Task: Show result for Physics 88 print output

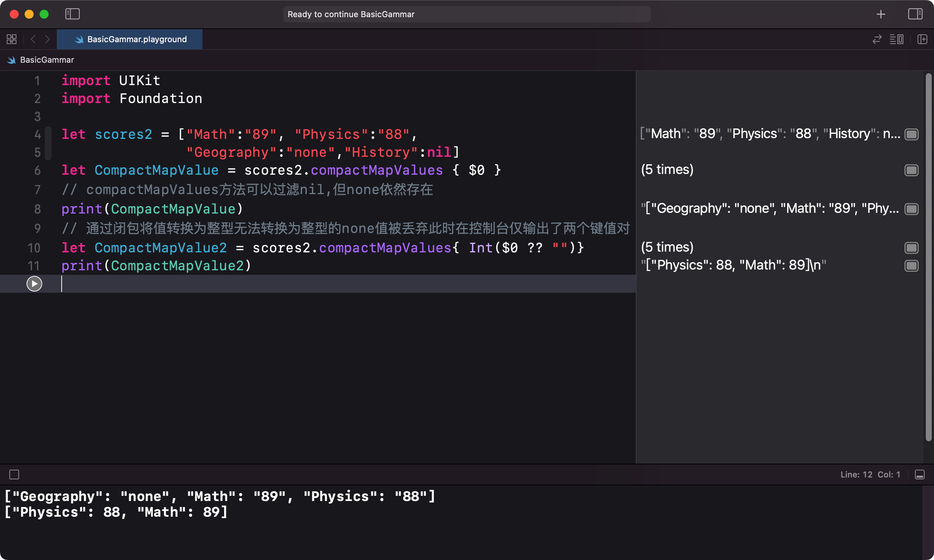Action: tap(911, 266)
